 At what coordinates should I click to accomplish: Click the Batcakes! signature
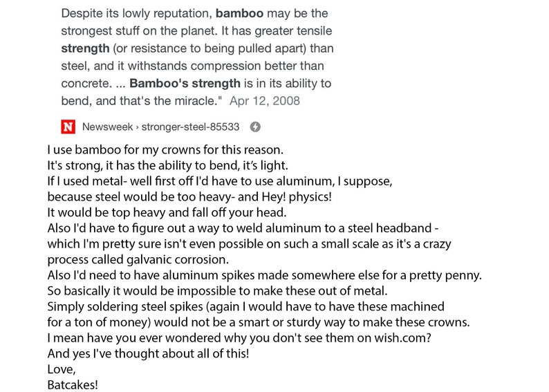tap(73, 385)
